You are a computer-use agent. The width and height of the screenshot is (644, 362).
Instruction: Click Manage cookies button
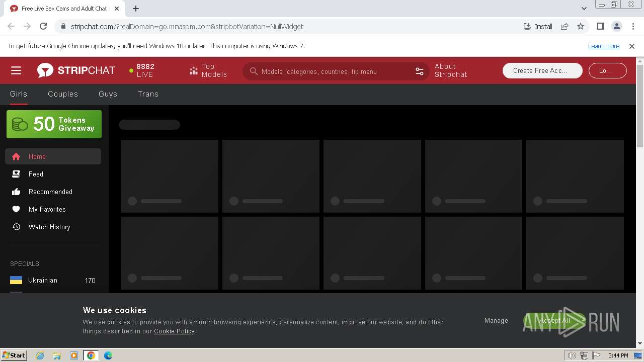(x=496, y=321)
